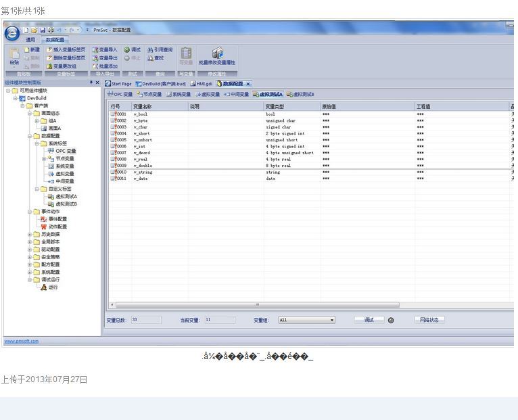
Task: Select OPC 变量 in the tree
Action: (66, 151)
